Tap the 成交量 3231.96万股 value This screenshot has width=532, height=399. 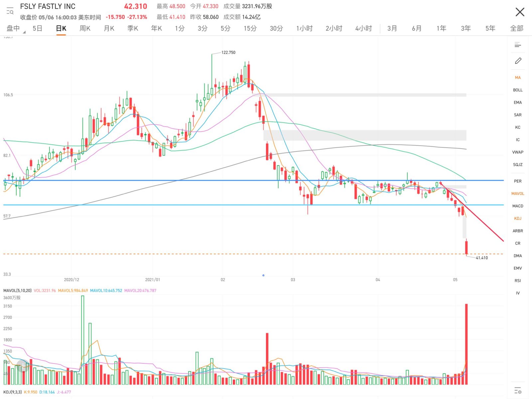pos(248,6)
